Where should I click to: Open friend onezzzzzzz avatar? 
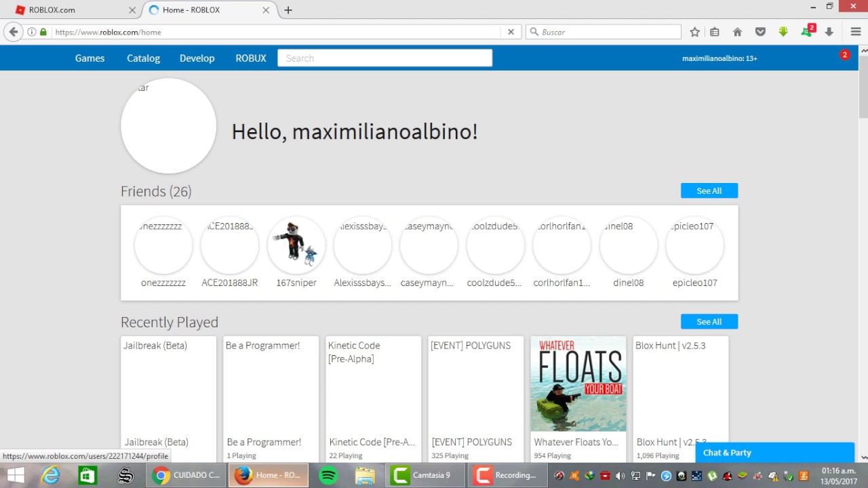coord(163,245)
